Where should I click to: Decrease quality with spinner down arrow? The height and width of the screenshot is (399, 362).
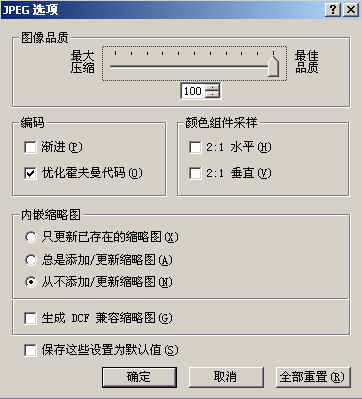(x=213, y=94)
